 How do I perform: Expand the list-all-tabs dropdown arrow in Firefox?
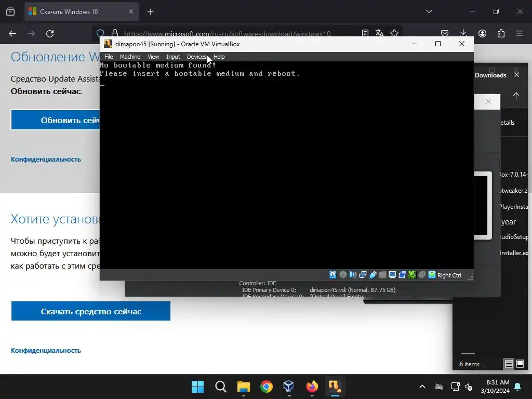[429, 11]
